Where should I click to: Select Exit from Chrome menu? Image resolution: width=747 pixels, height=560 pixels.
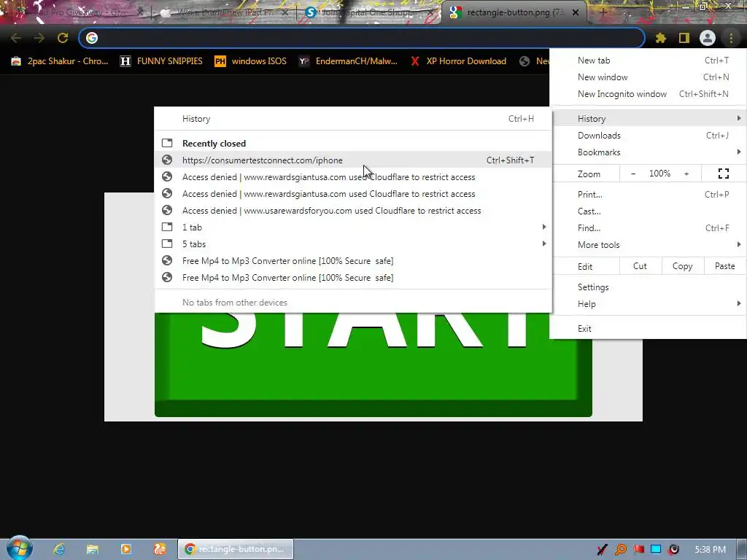pyautogui.click(x=648, y=329)
